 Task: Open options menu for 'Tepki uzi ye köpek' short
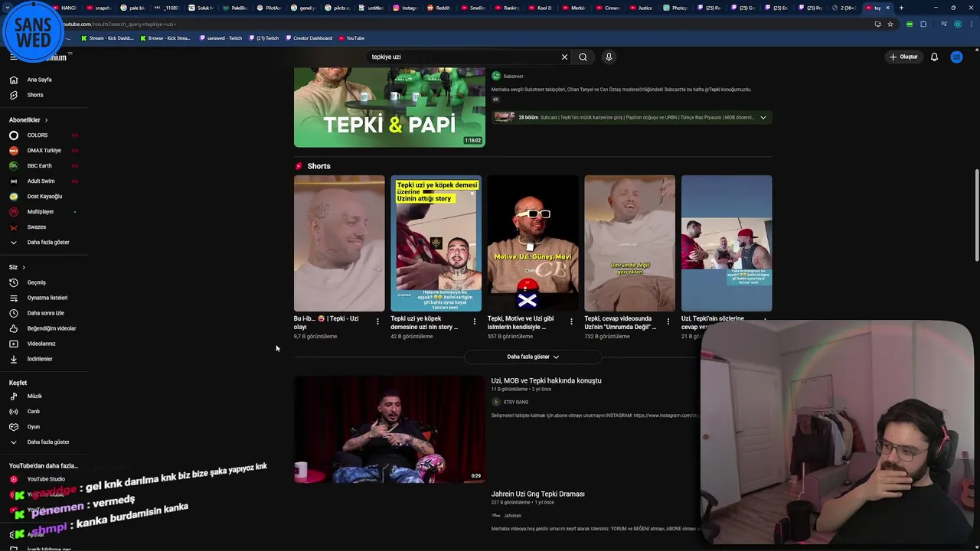coord(474,321)
